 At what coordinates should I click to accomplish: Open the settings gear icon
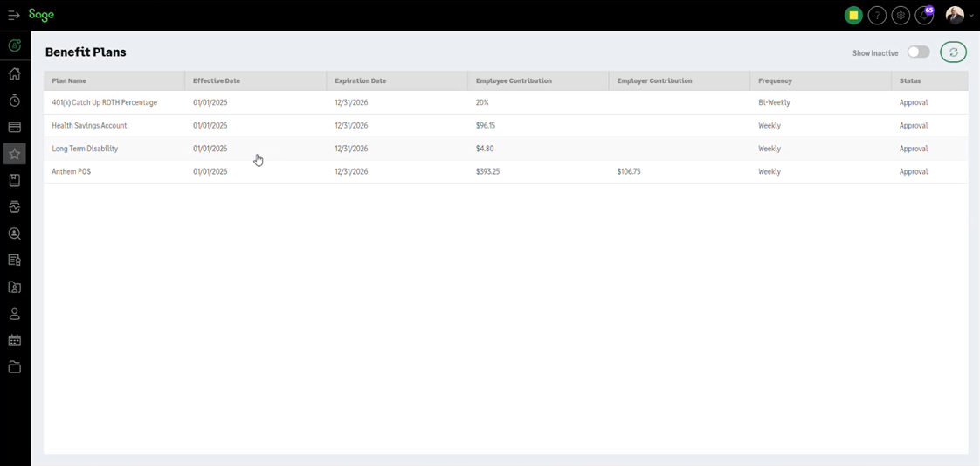[901, 16]
